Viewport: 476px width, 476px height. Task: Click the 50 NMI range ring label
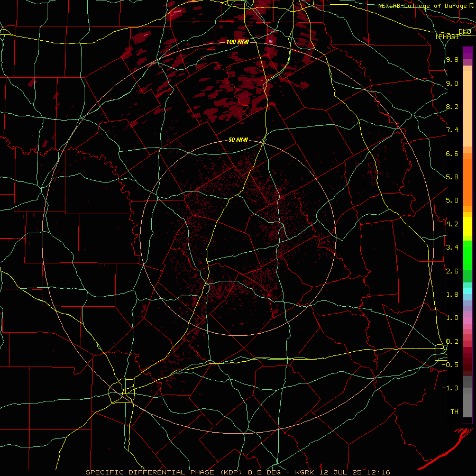238,140
